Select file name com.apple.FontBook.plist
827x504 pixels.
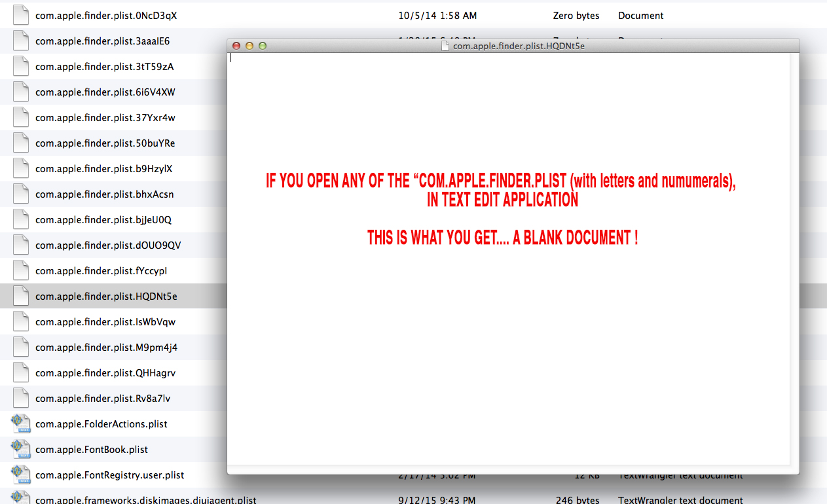92,450
